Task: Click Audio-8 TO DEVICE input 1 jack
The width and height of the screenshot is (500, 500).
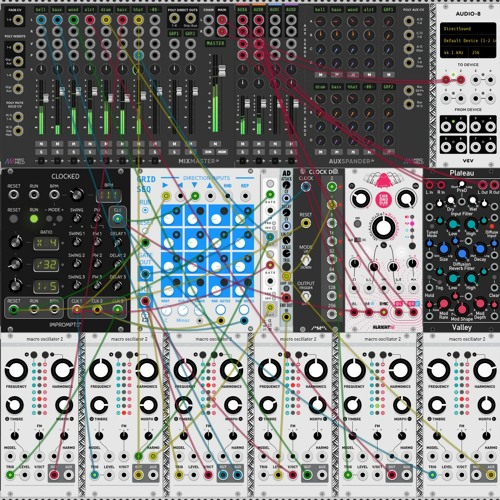Action: 446,80
